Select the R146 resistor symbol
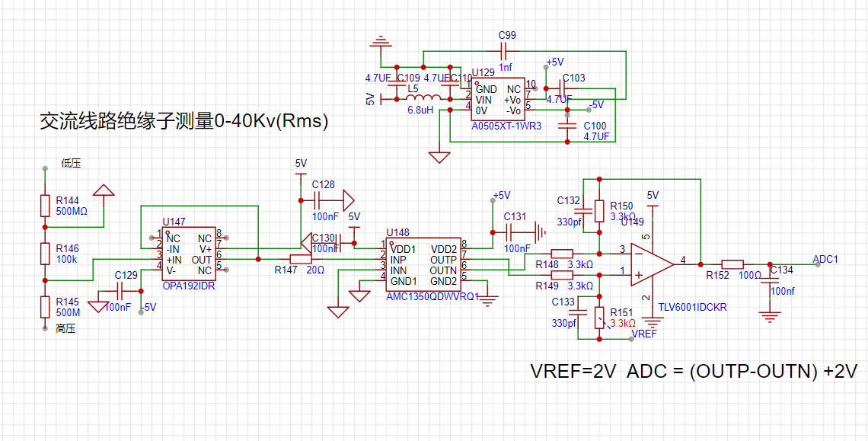The image size is (868, 441). point(46,253)
